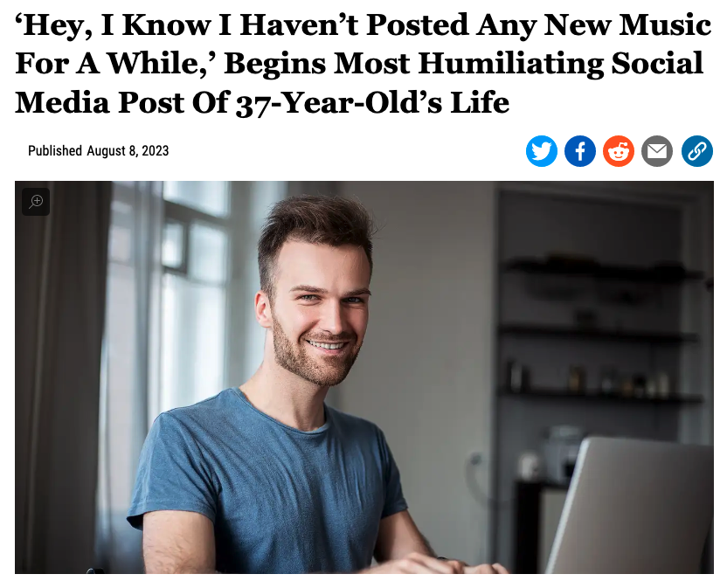The height and width of the screenshot is (588, 727).
Task: Share the article via the email icon
Action: pos(657,151)
